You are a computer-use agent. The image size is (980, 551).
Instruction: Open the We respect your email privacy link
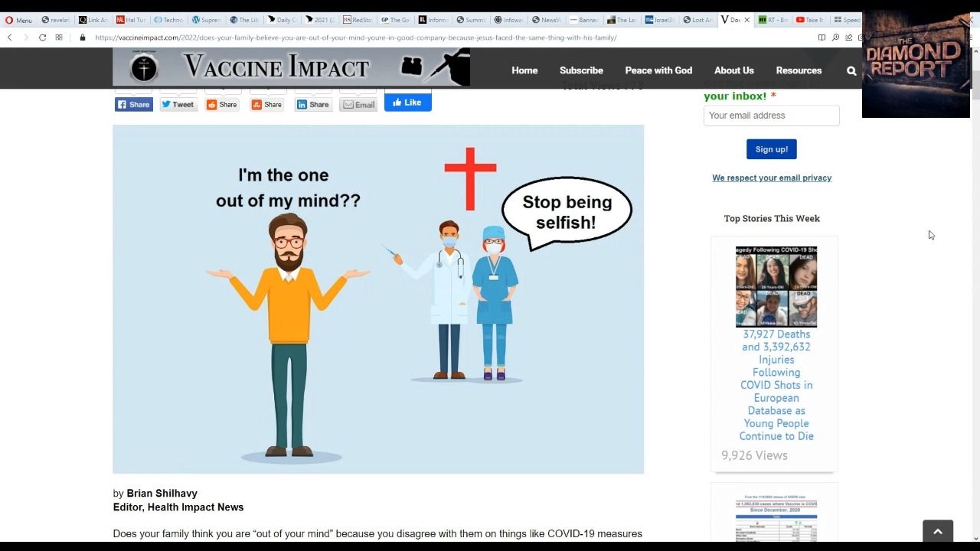(x=771, y=178)
